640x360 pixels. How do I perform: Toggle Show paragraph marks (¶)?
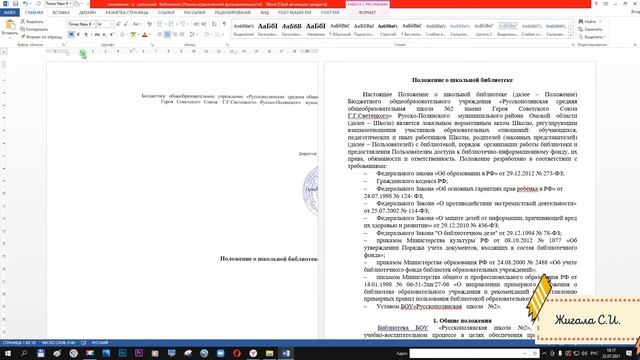point(224,24)
